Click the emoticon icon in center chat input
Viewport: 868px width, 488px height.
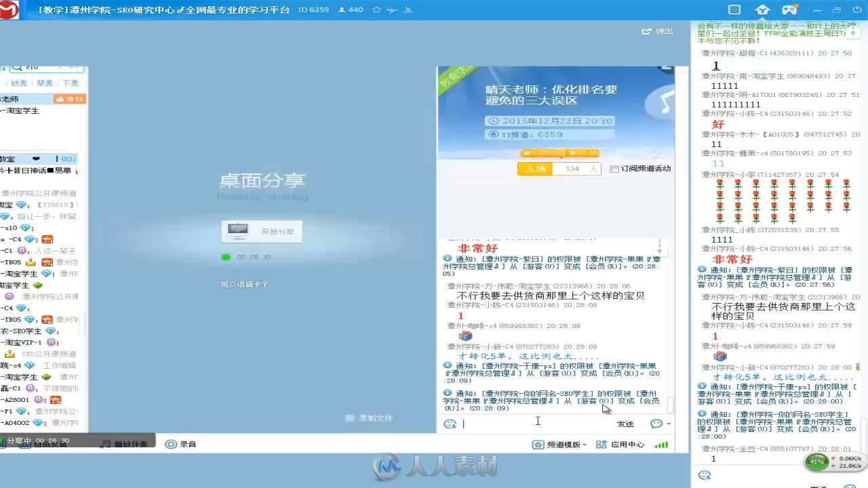tap(450, 424)
